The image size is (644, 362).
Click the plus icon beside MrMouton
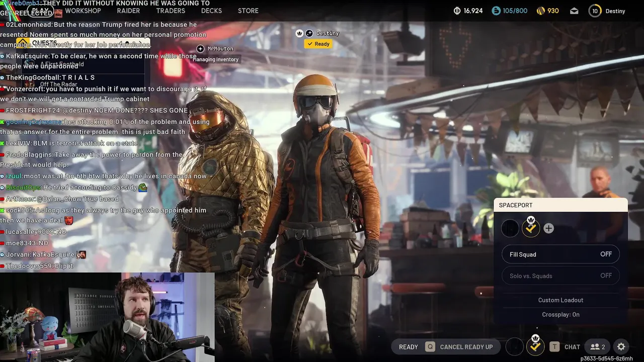(200, 49)
